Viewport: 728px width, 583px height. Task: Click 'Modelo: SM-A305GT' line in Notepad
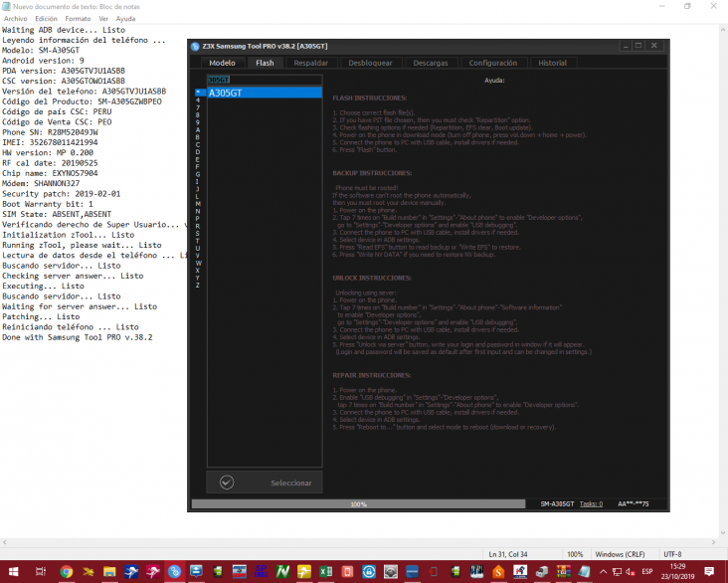coord(41,50)
